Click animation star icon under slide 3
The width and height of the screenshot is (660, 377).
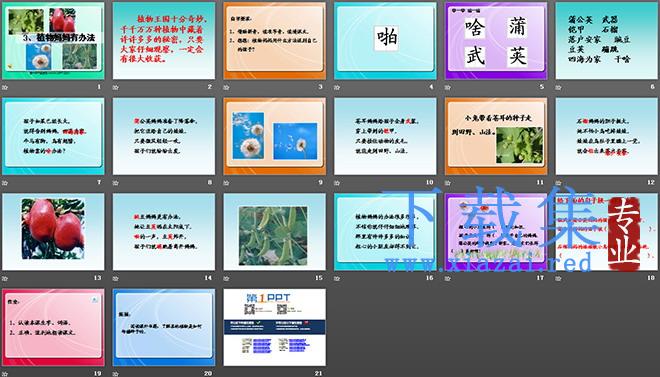click(226, 88)
